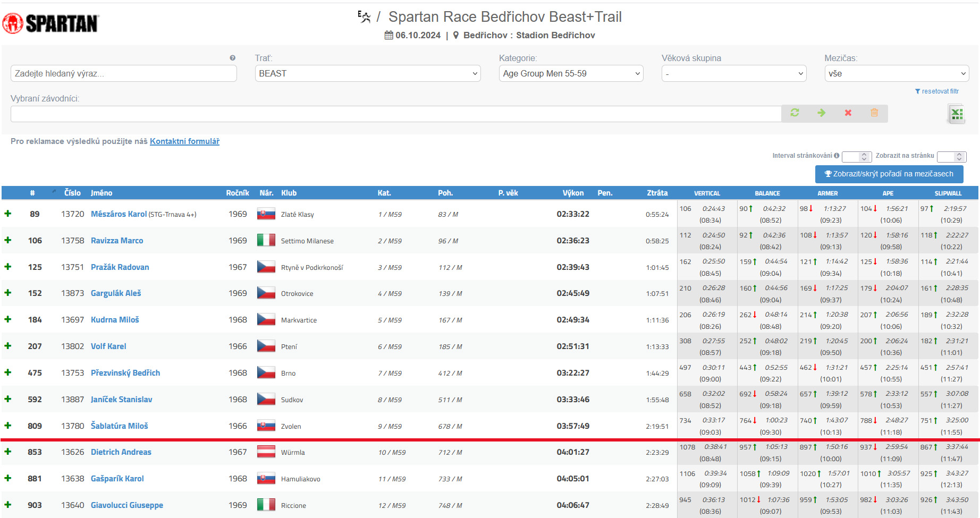
Task: Sort by Klub column header
Action: 289,193
